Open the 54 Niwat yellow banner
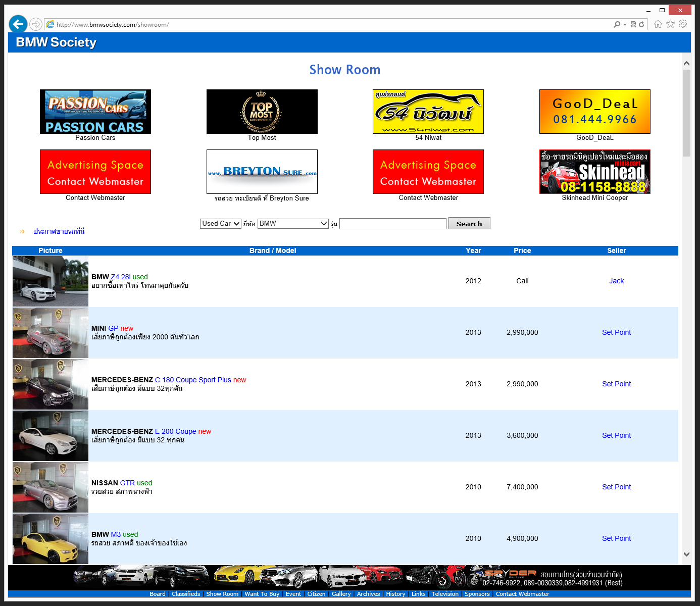The image size is (700, 606). [x=428, y=112]
